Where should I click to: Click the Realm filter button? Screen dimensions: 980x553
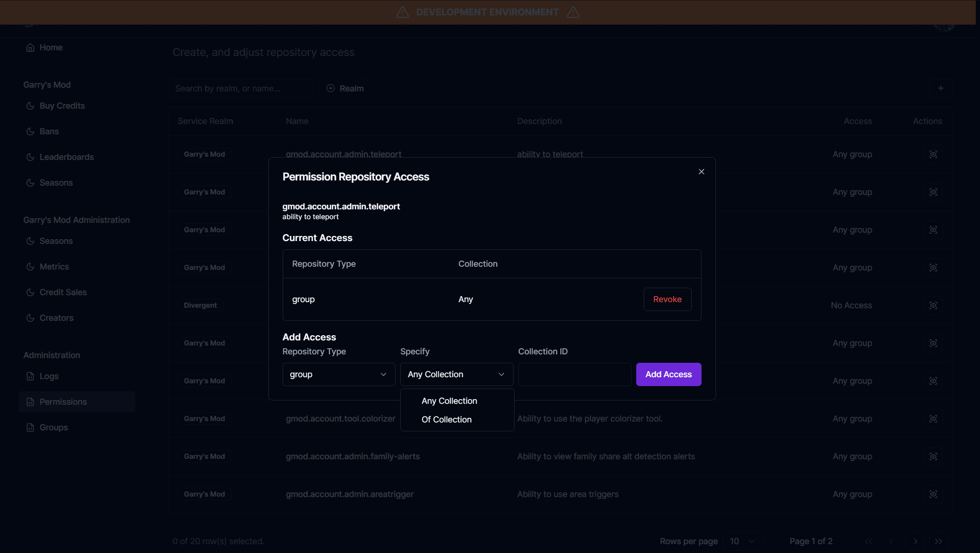pyautogui.click(x=345, y=88)
